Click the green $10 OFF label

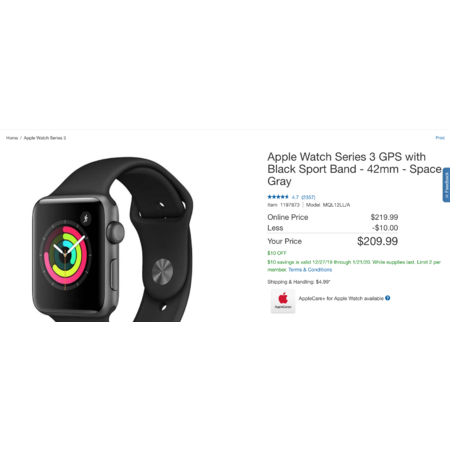click(277, 253)
